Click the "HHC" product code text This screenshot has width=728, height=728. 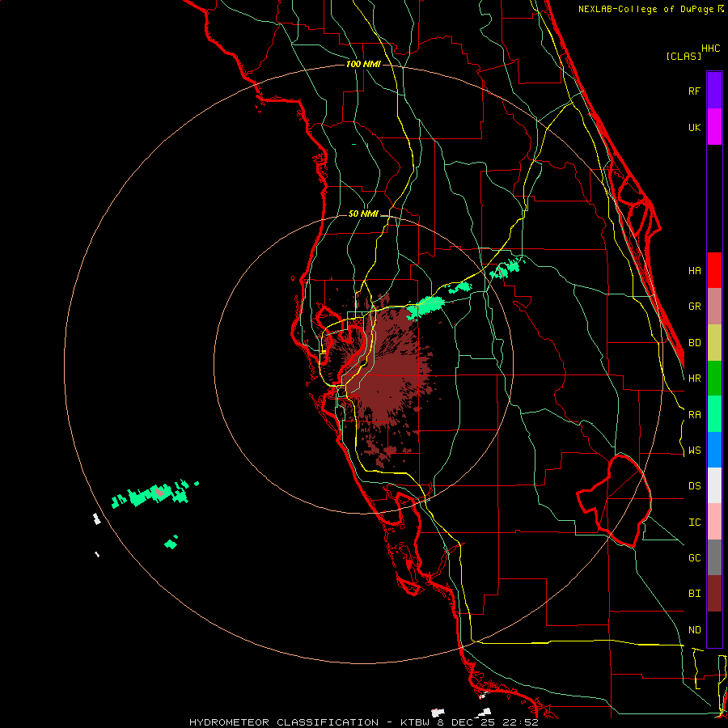click(x=710, y=49)
